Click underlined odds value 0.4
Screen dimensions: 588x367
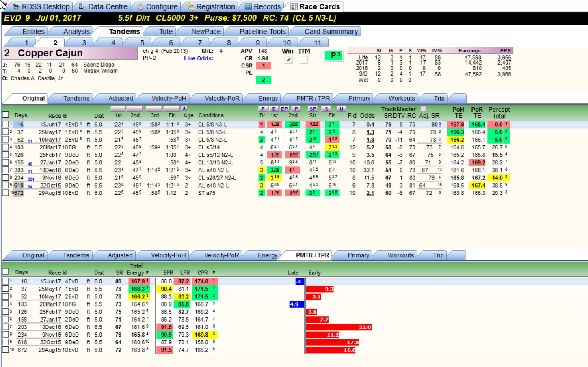(x=370, y=125)
